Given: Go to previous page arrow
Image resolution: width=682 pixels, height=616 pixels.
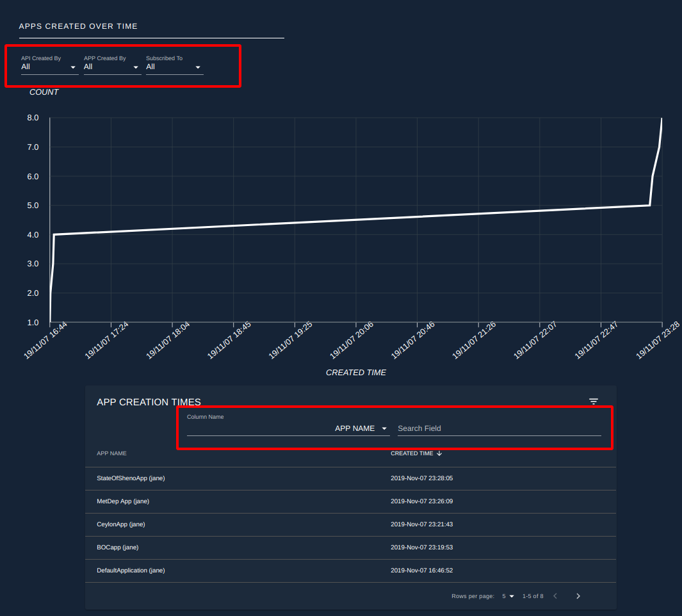Looking at the screenshot, I should pos(555,596).
